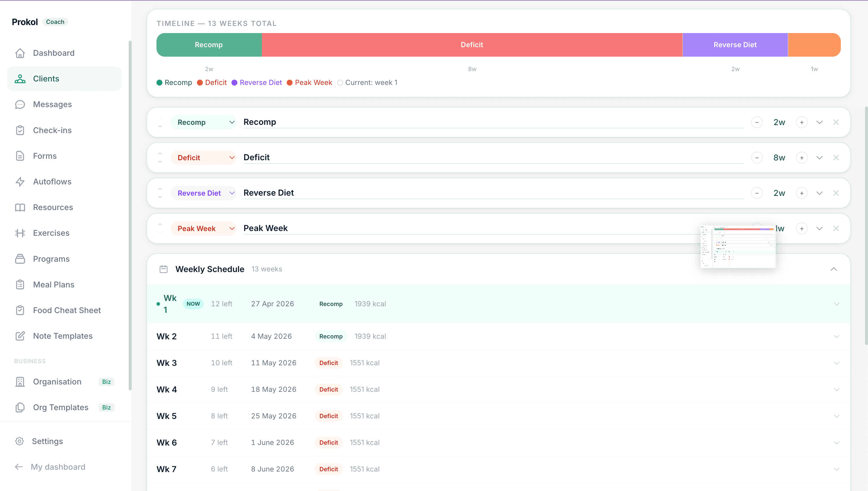Move the Deficit phase up
Viewport: 868px width, 491px height.
click(160, 153)
